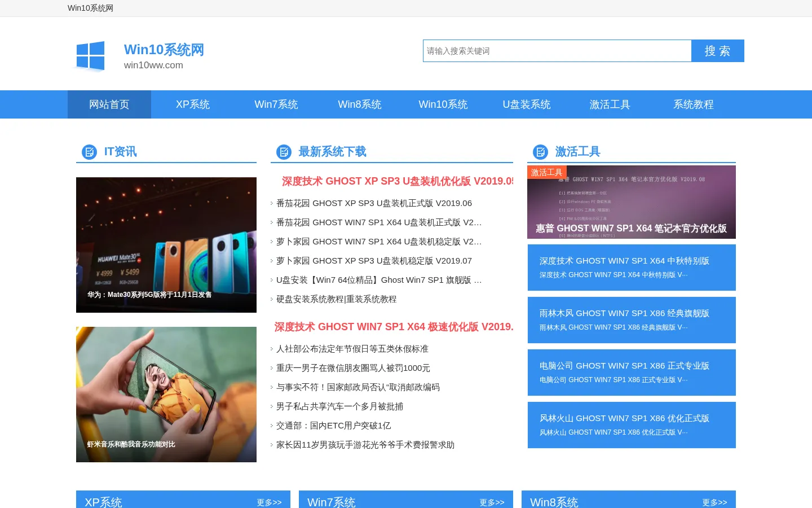The width and height of the screenshot is (812, 508).
Task: Open 国家邮政局否认取消邮政编码 news link
Action: [358, 387]
